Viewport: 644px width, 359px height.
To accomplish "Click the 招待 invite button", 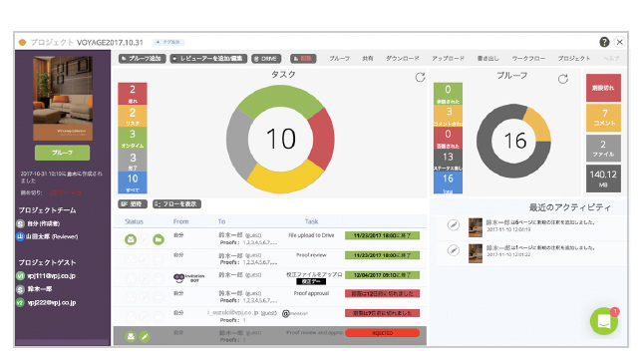I will pos(133,204).
